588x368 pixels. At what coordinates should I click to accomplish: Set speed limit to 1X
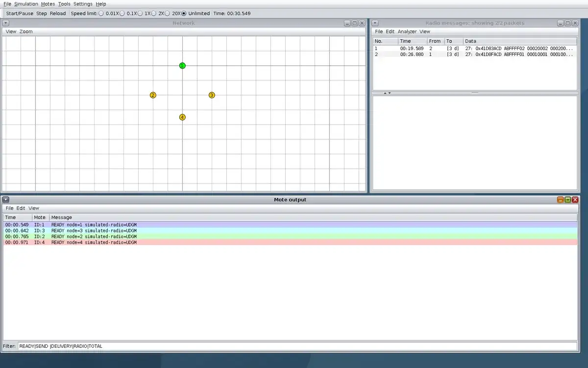point(141,13)
